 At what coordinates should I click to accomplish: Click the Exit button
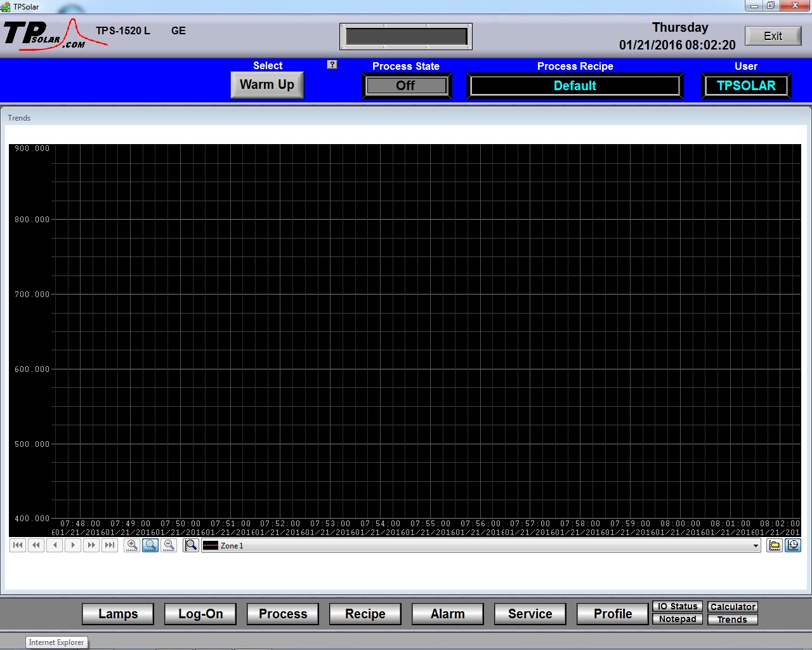tap(773, 36)
